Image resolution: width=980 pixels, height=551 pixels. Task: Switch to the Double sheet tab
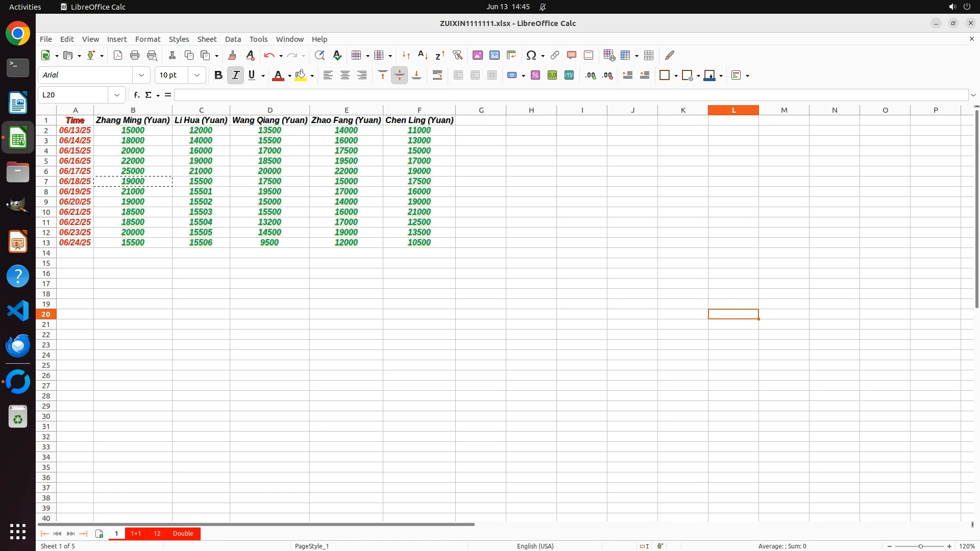[183, 533]
